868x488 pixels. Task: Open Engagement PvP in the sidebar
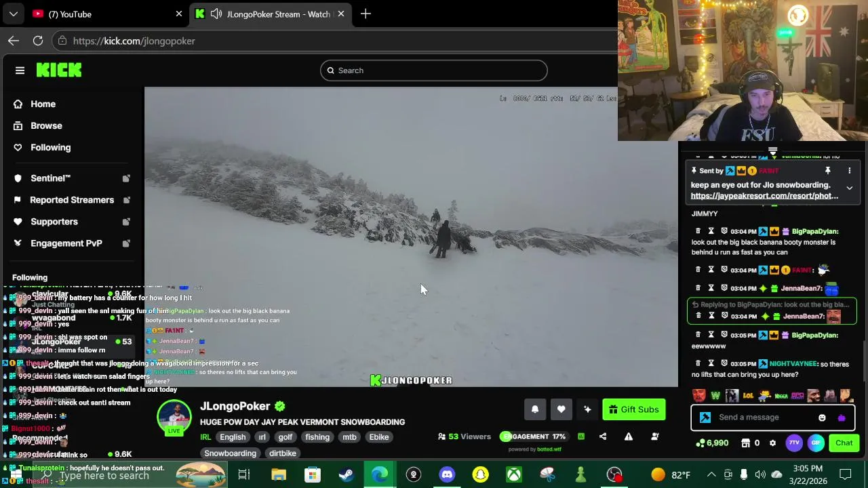[x=66, y=243]
